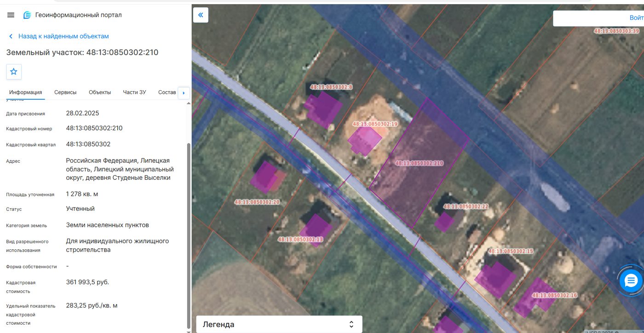Switch to the Сервисы tab
644x333 pixels.
pyautogui.click(x=65, y=92)
